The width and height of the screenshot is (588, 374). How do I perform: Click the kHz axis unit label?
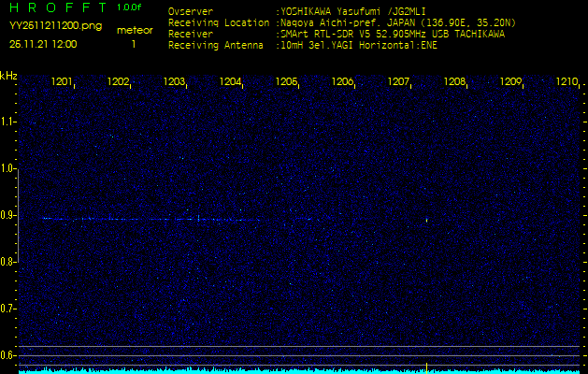(x=8, y=76)
